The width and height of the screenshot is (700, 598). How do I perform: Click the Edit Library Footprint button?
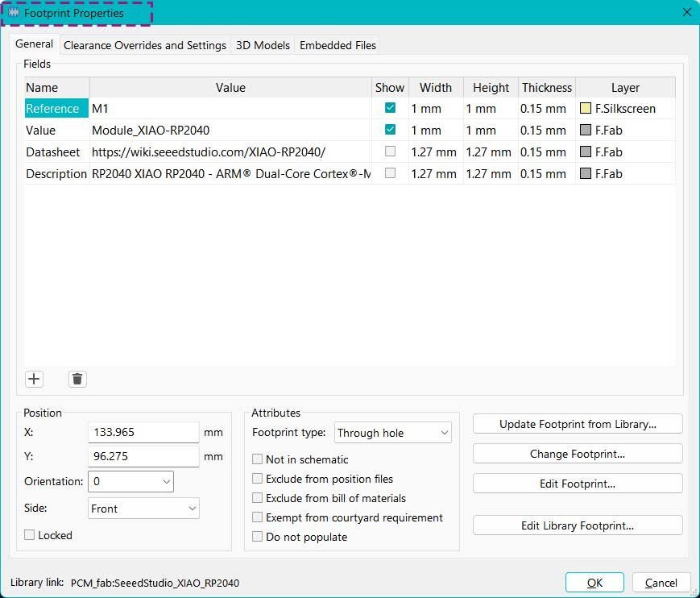[x=578, y=525]
